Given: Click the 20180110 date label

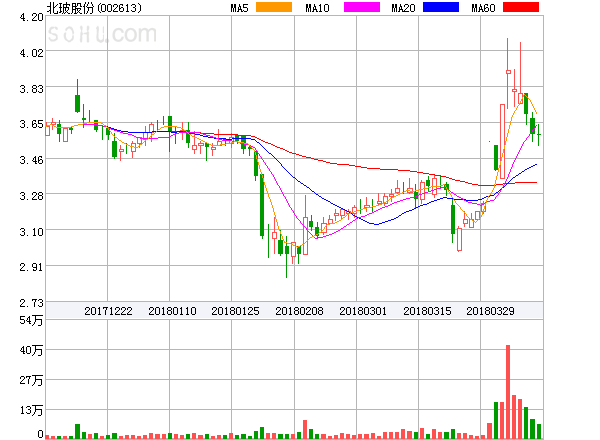Looking at the screenshot, I should pyautogui.click(x=172, y=311).
